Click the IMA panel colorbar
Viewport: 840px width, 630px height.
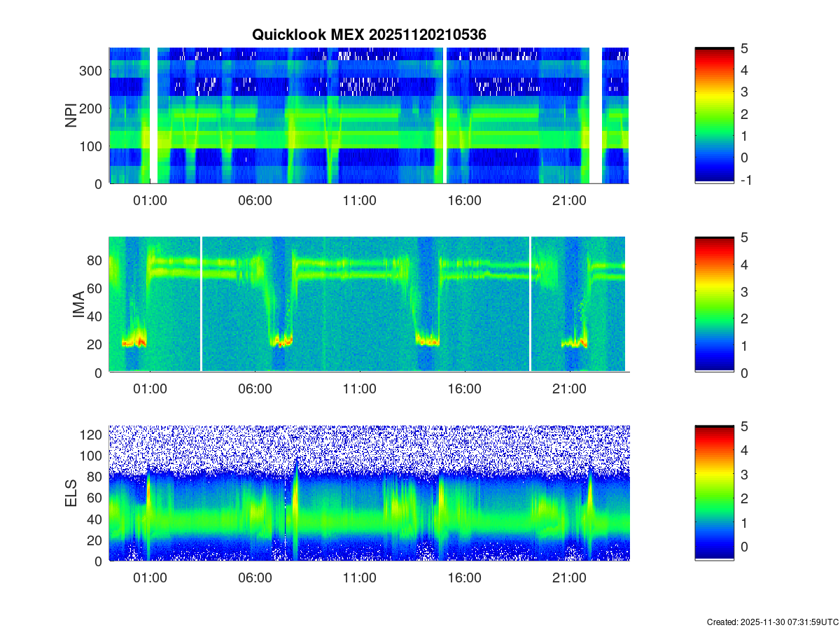(x=714, y=304)
